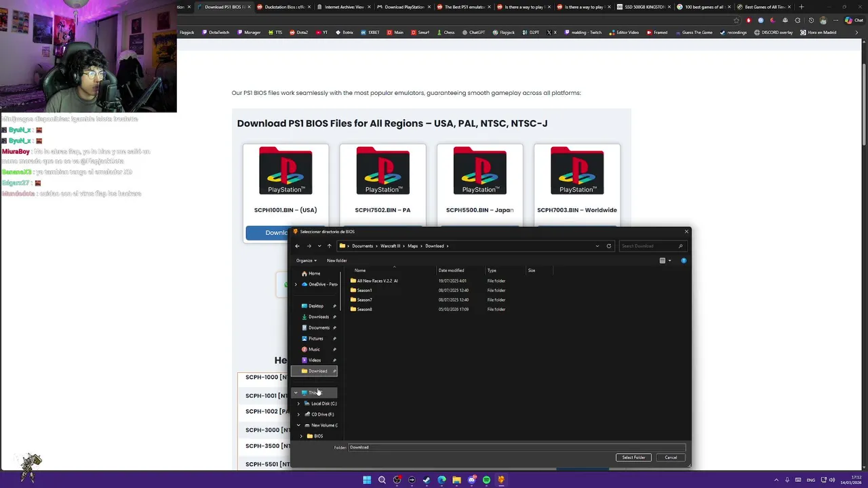Viewport: 868px width, 488px height.
Task: Go back in the folder dialog
Action: [297, 246]
